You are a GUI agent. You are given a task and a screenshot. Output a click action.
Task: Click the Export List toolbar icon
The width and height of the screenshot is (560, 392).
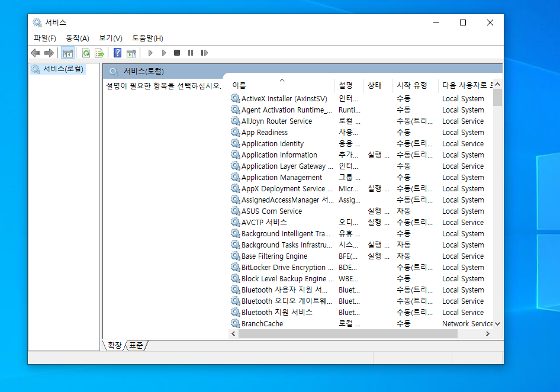click(x=99, y=53)
